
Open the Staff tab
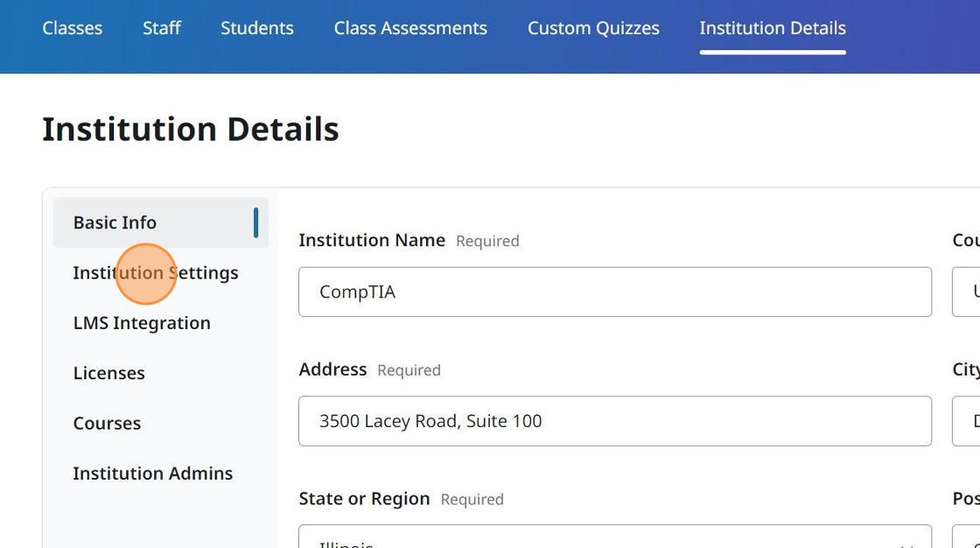[x=161, y=28]
